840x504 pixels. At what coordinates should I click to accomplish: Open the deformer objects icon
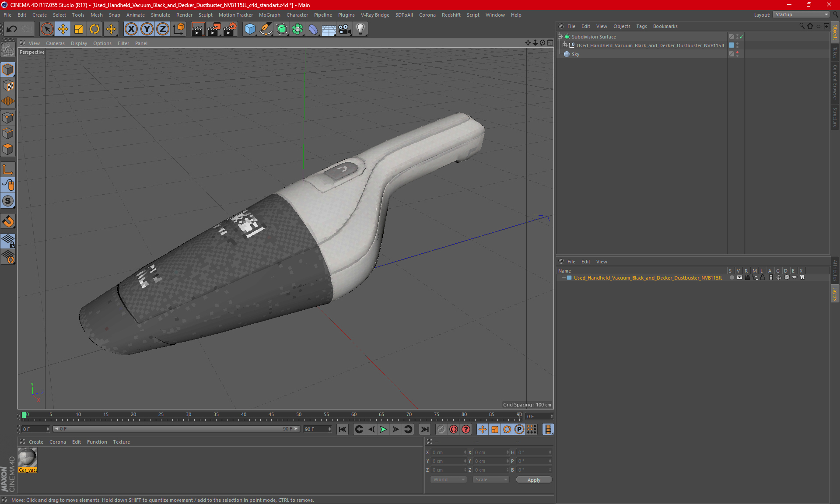[313, 29]
